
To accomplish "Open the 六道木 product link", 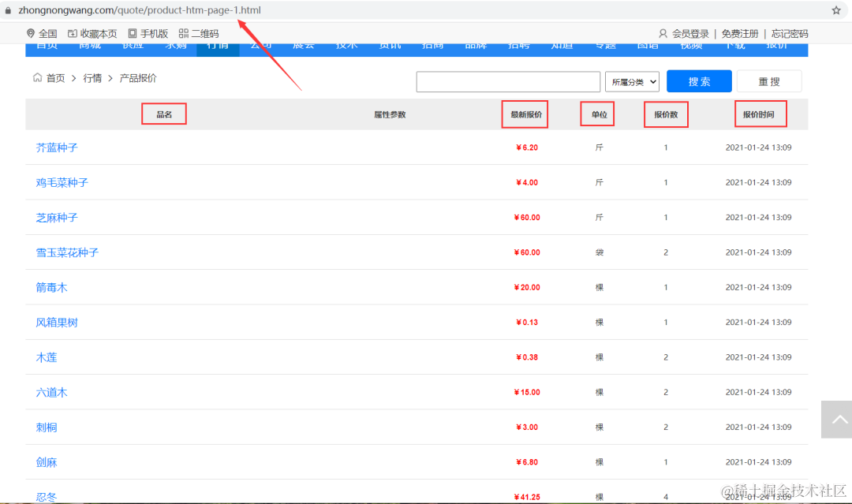I will [x=51, y=392].
